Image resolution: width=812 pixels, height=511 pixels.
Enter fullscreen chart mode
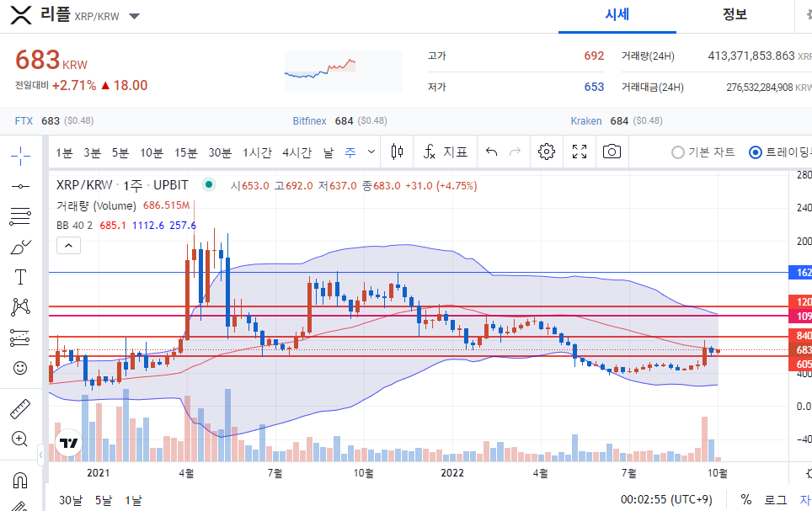click(x=580, y=152)
